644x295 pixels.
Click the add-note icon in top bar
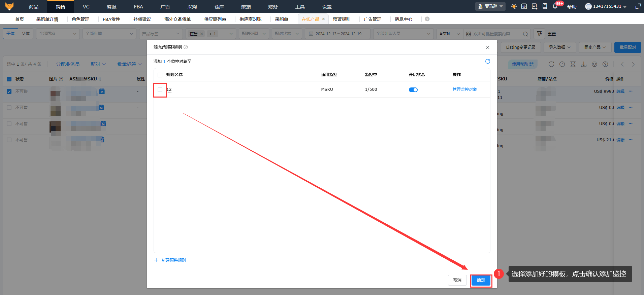pos(535,6)
